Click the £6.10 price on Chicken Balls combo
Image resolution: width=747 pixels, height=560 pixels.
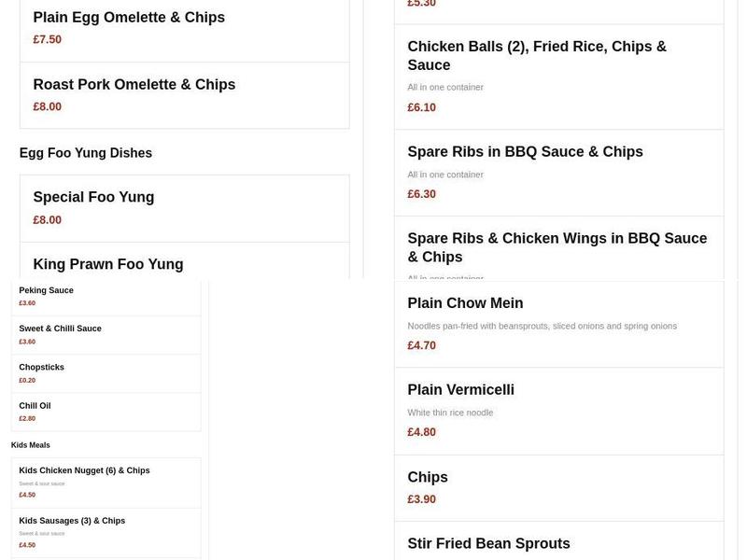[420, 106]
